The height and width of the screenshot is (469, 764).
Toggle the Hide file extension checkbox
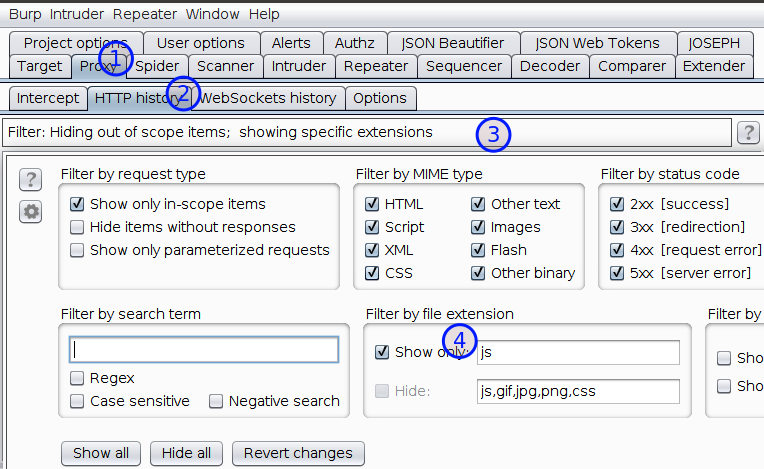[x=382, y=391]
